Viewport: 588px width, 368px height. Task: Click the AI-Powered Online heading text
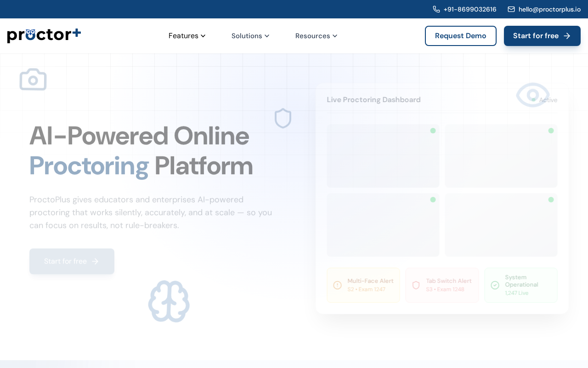click(x=139, y=136)
